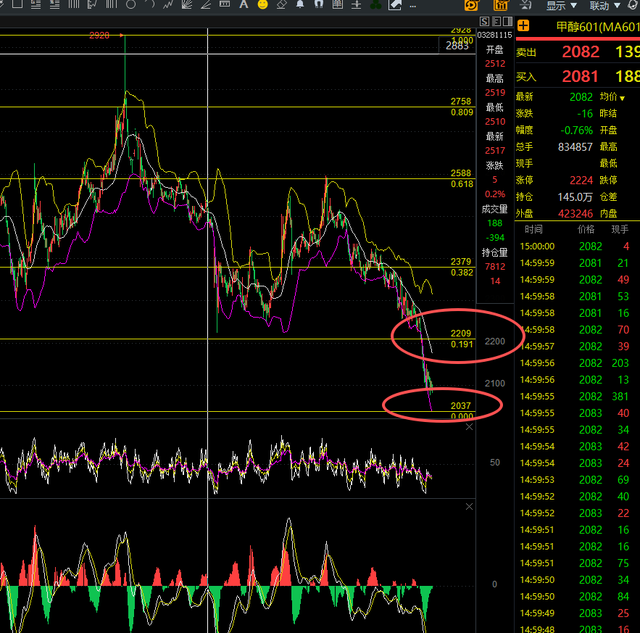Click the swap switch icon
The height and width of the screenshot is (633, 640).
pos(526,5)
